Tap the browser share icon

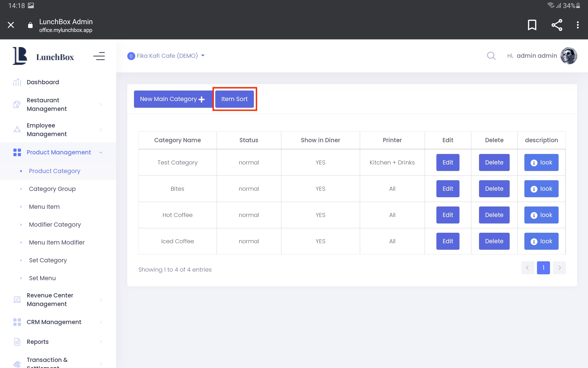tap(557, 25)
